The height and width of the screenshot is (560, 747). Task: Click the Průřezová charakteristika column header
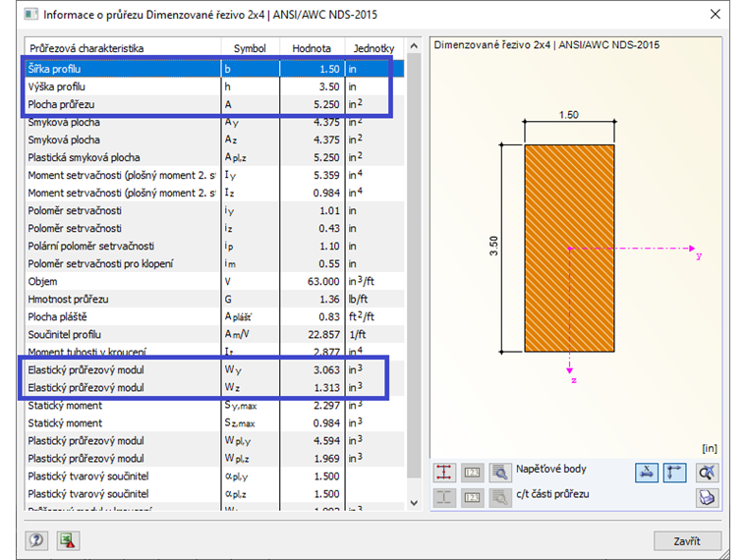(x=123, y=48)
